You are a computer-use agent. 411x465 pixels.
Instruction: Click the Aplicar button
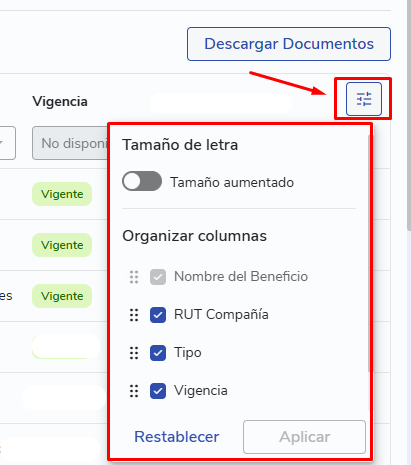(x=304, y=437)
